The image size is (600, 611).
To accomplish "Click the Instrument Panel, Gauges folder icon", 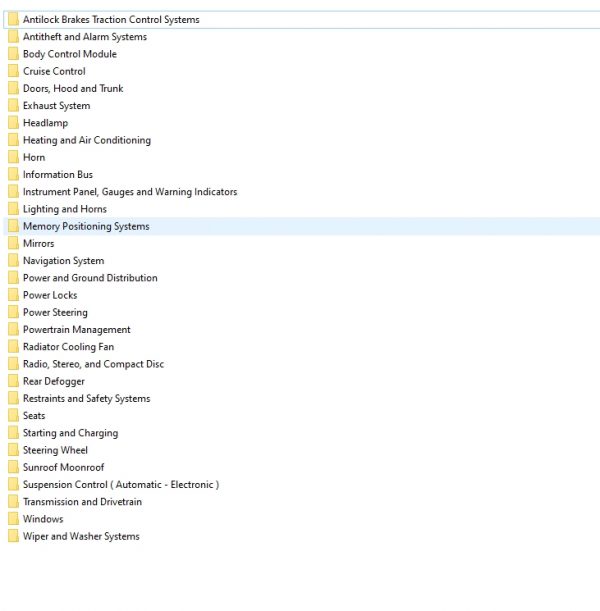I will pos(13,192).
